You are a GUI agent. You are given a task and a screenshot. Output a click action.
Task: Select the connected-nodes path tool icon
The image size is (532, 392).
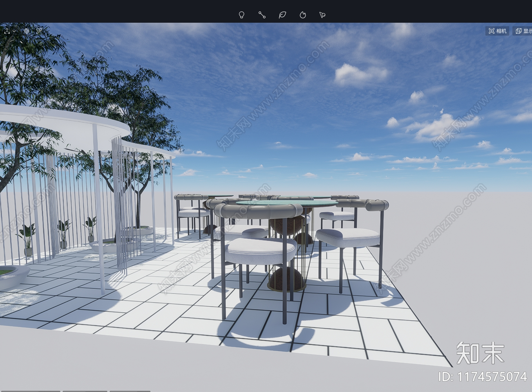[262, 15]
